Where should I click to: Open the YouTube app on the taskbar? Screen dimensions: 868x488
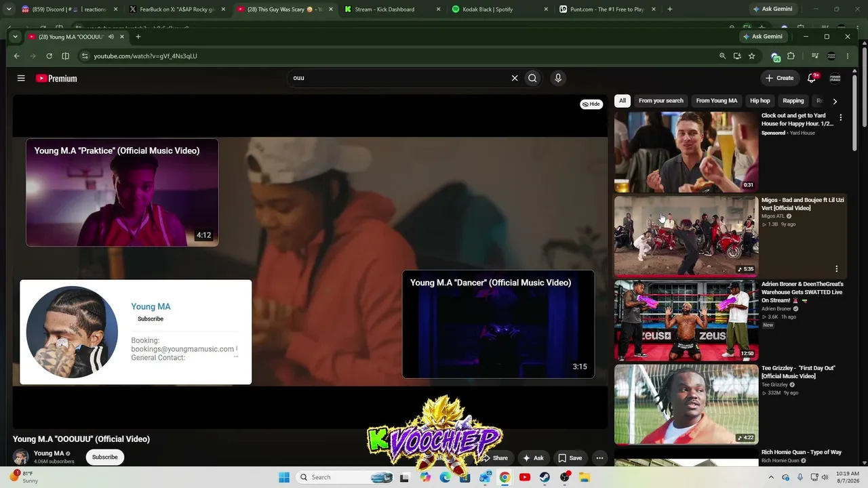[x=524, y=477]
